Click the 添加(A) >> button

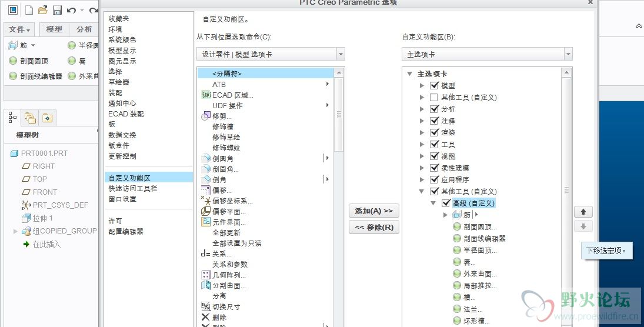pyautogui.click(x=373, y=211)
